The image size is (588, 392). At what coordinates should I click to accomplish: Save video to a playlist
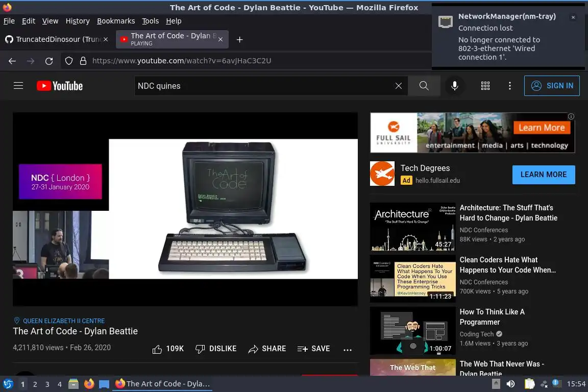[313, 349]
